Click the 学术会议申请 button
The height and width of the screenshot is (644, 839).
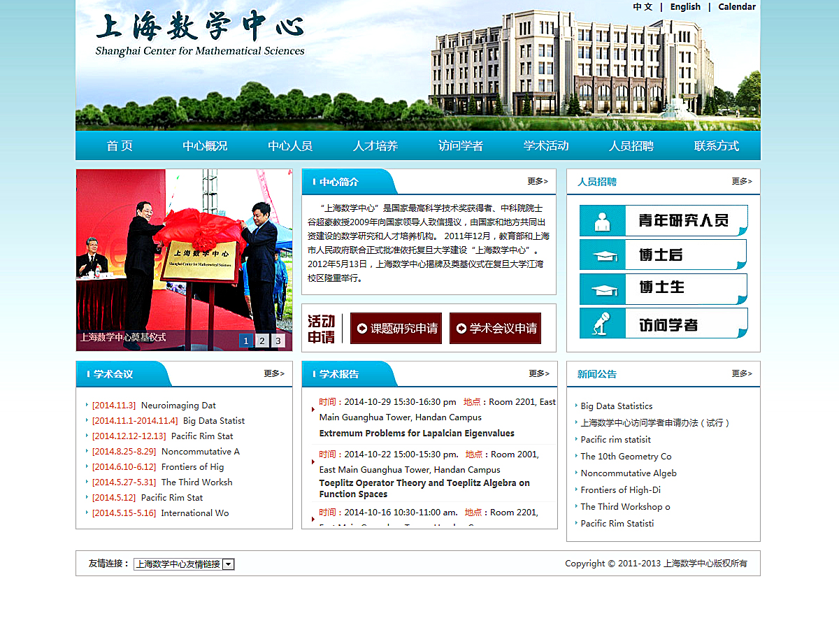(495, 328)
